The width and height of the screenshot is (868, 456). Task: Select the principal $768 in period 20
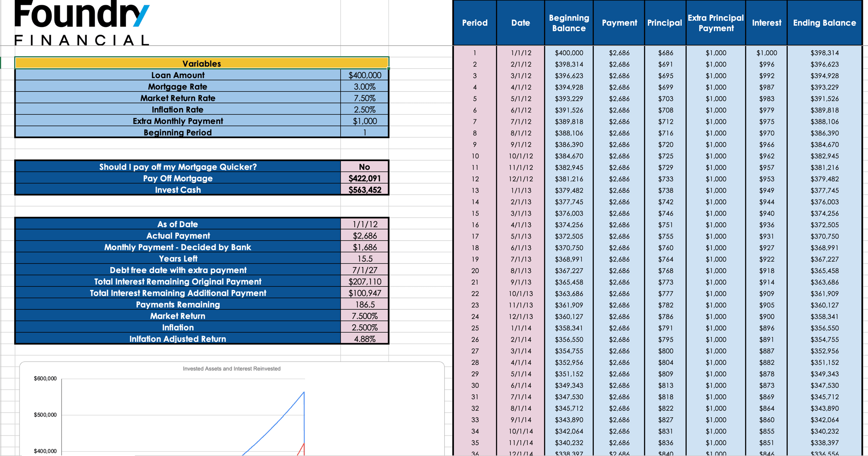665,271
